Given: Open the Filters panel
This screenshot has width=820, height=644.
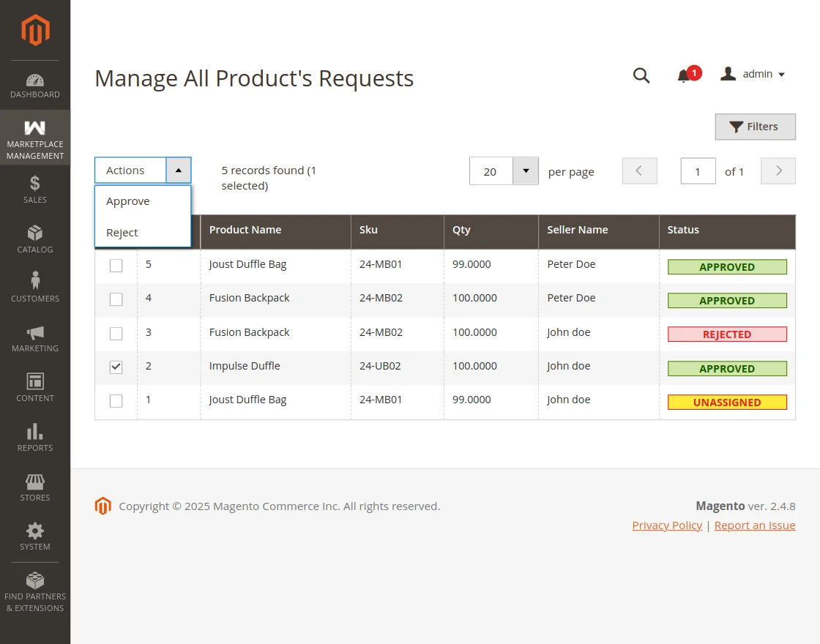Looking at the screenshot, I should click(x=755, y=127).
